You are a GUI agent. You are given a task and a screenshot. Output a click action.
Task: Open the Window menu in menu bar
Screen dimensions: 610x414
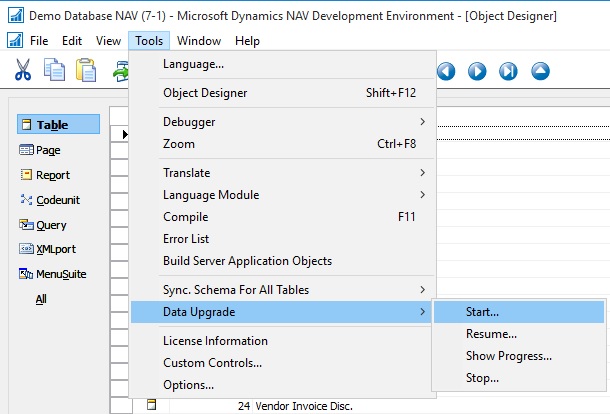click(x=200, y=41)
